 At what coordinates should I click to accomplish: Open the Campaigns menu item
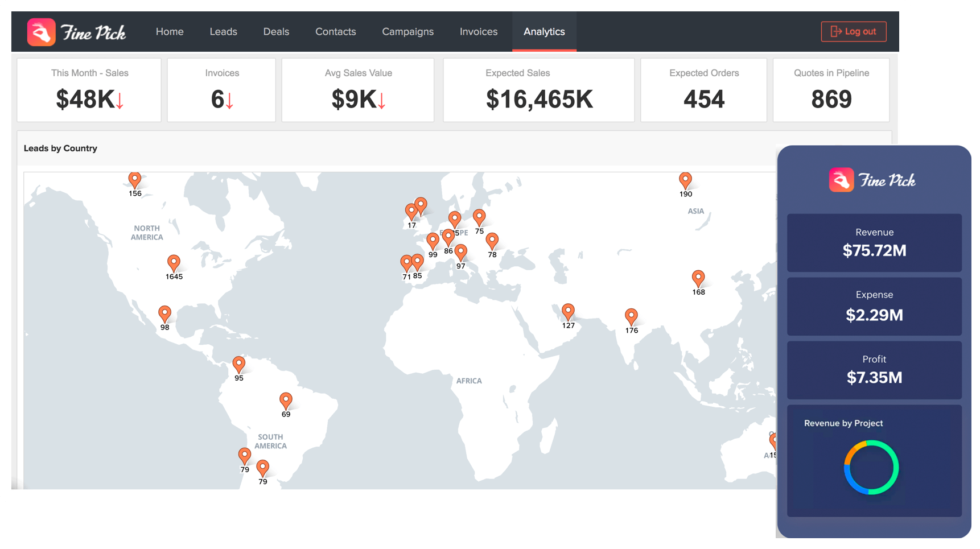[x=407, y=31]
